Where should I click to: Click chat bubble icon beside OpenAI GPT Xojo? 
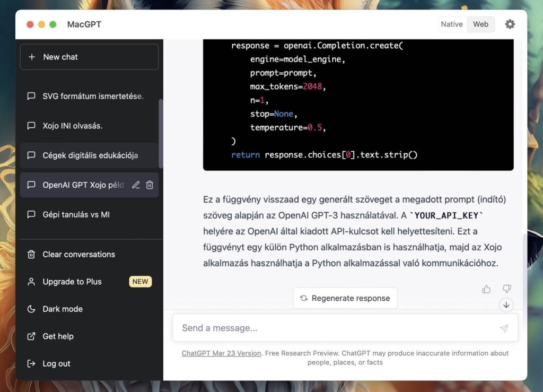pyautogui.click(x=31, y=185)
